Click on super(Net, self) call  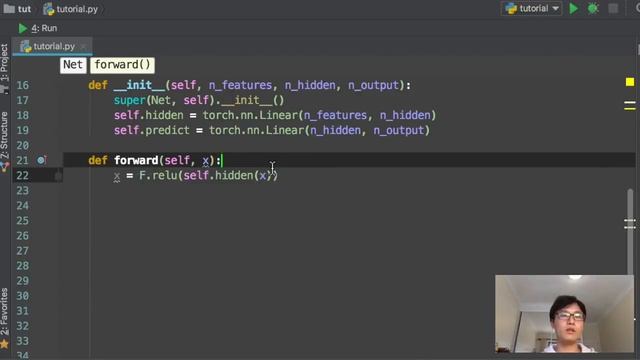[164, 100]
